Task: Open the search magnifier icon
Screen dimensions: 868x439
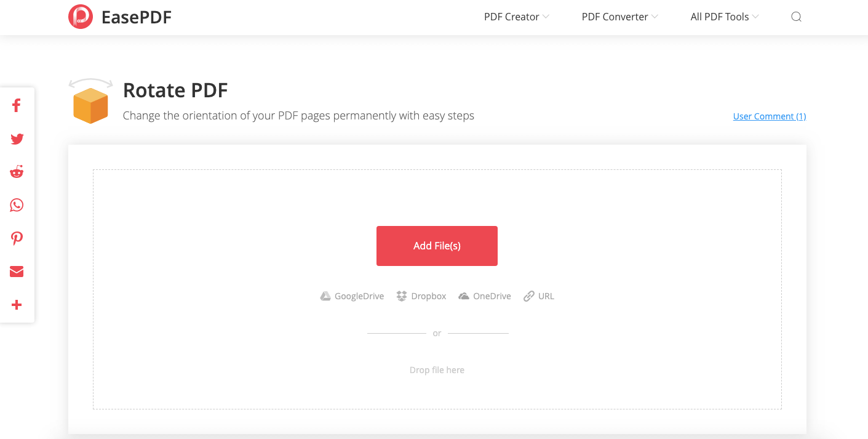Action: click(796, 17)
